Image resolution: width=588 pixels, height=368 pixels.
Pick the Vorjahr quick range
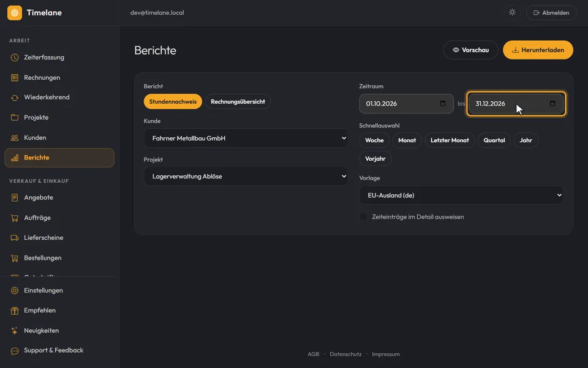(x=375, y=158)
